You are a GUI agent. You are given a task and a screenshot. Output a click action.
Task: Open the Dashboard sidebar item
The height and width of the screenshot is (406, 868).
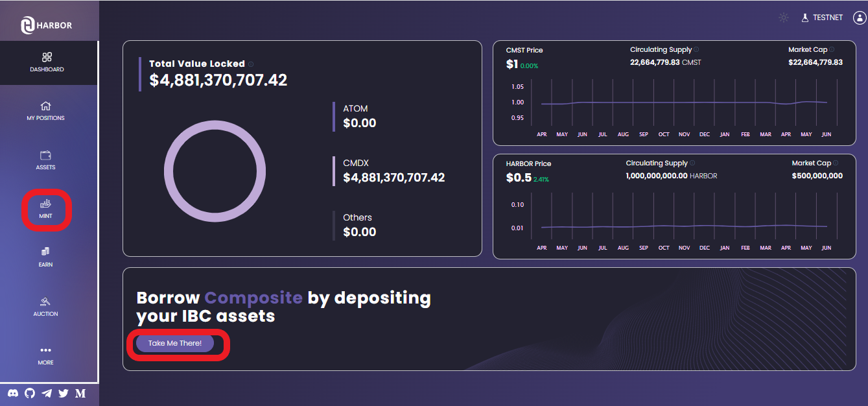click(47, 62)
